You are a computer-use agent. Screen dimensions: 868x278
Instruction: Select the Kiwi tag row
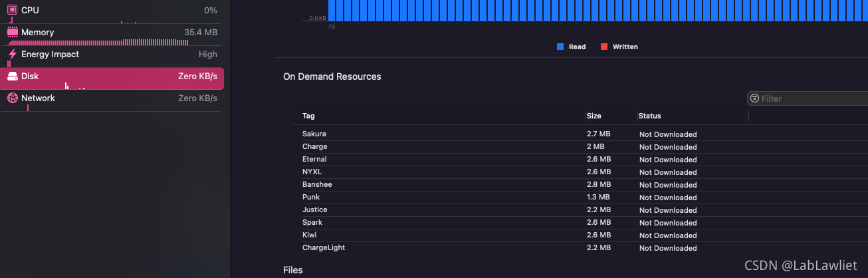[580, 235]
